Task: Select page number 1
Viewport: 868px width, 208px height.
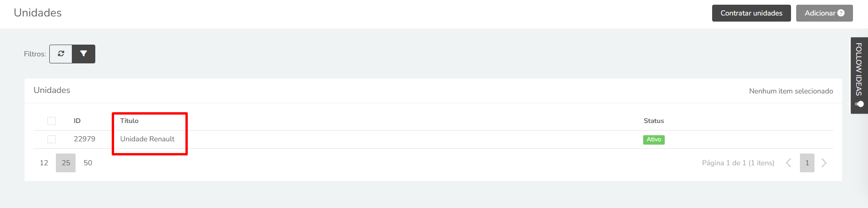Action: 807,163
